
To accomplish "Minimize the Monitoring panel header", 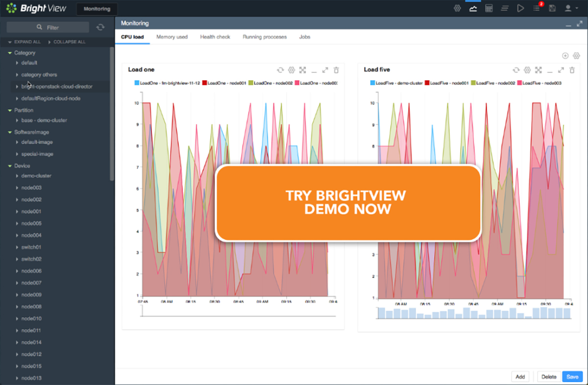I will (x=568, y=25).
